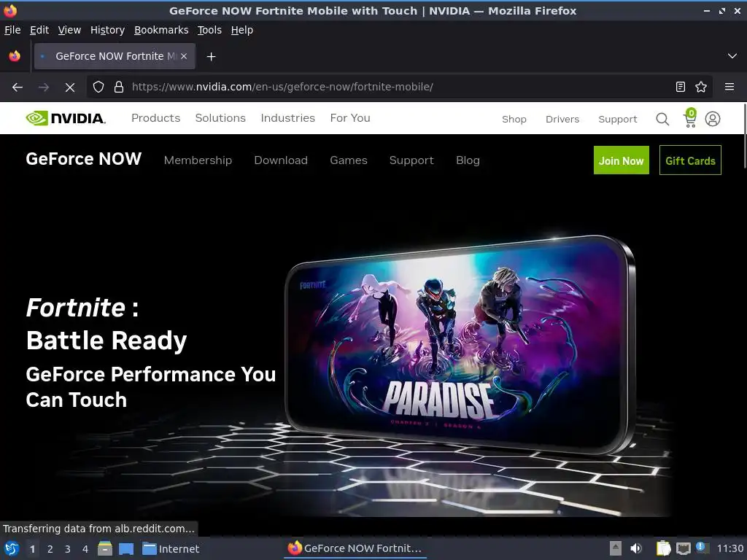Click the 11:30 clock
This screenshot has width=747, height=560.
click(729, 548)
